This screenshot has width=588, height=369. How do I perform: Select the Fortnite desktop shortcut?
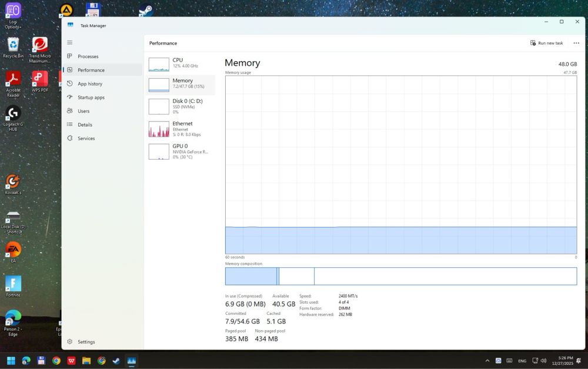(x=13, y=286)
